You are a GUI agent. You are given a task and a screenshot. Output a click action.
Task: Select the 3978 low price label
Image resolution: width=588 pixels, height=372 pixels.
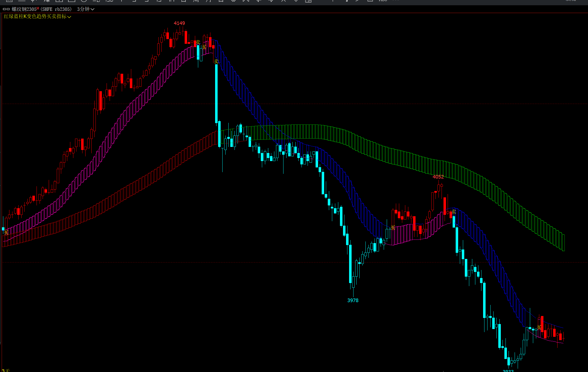pos(353,300)
